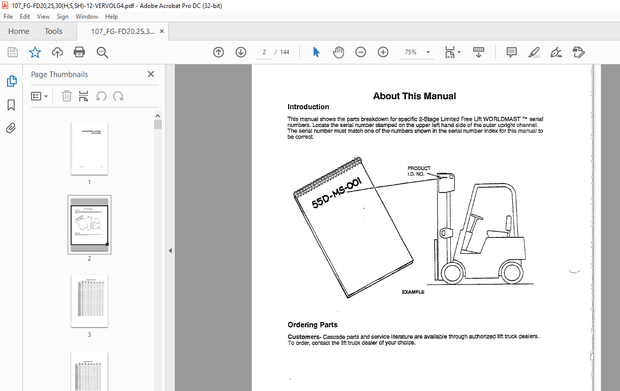
Task: Click the '55D-MS-001' label on notebook
Action: coord(336,193)
